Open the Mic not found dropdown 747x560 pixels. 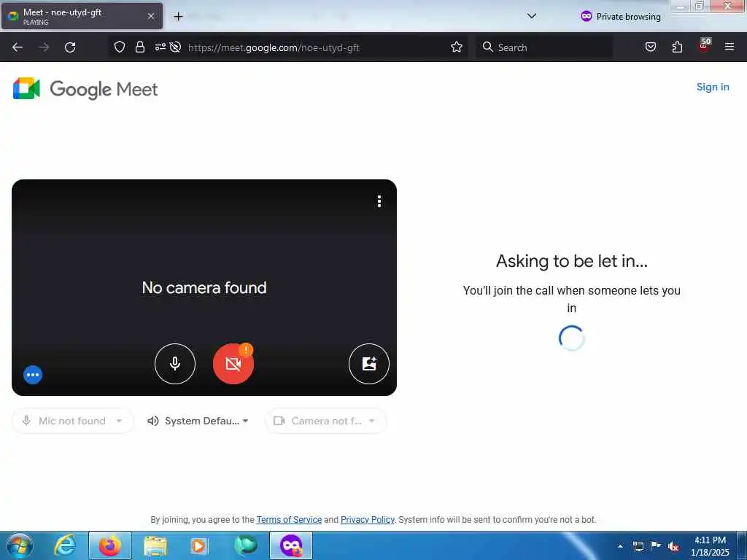coord(73,421)
